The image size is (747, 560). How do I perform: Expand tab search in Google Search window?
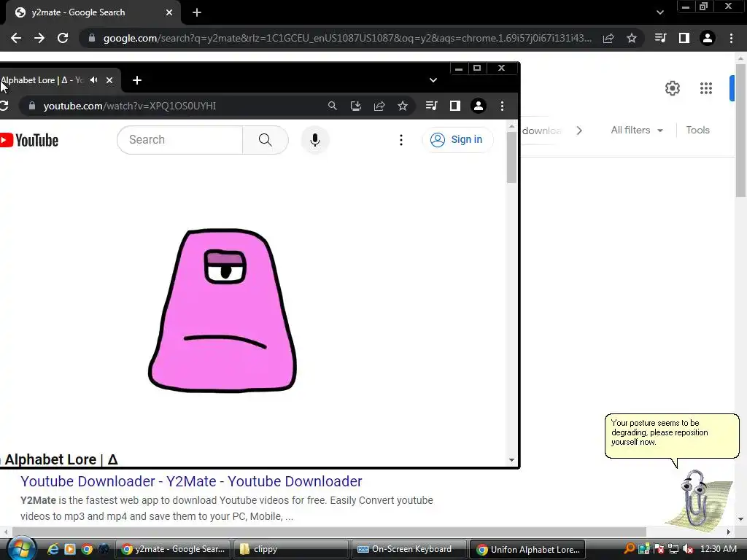659,12
